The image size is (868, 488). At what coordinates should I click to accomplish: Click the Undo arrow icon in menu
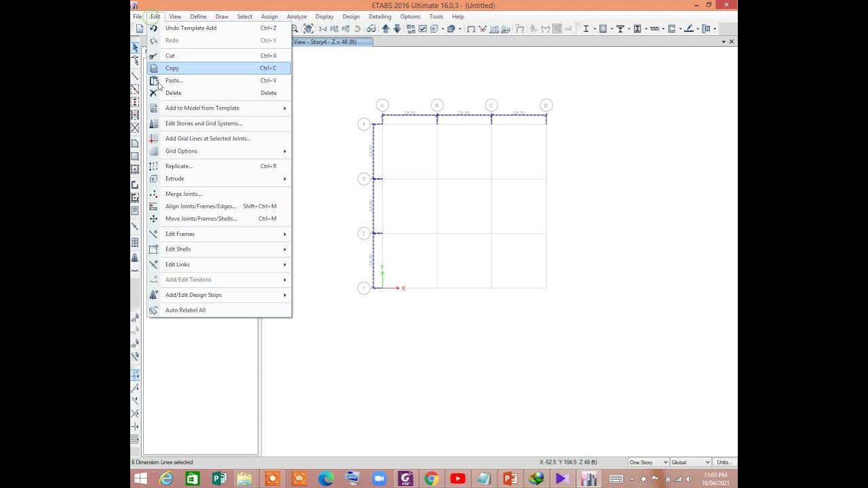154,28
